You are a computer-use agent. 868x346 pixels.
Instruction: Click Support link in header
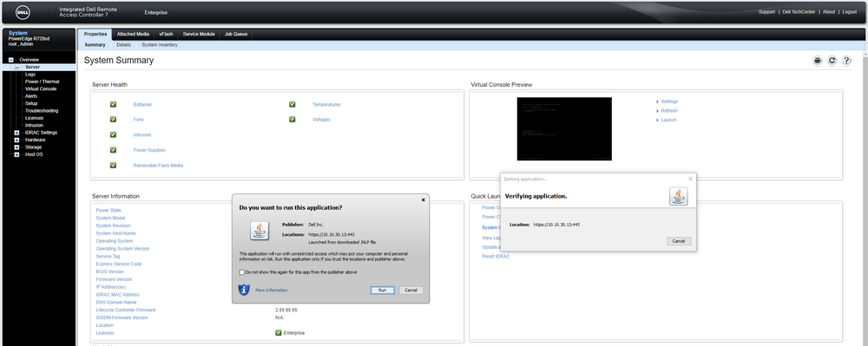[x=766, y=12]
